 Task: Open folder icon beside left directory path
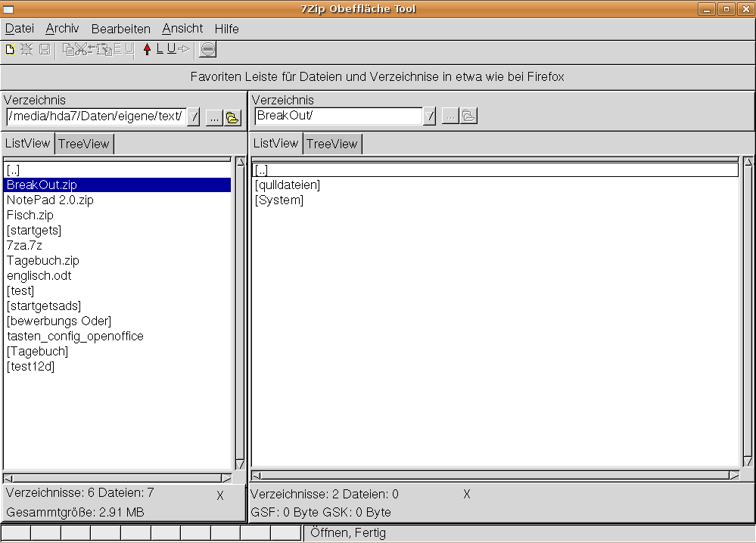coord(232,117)
